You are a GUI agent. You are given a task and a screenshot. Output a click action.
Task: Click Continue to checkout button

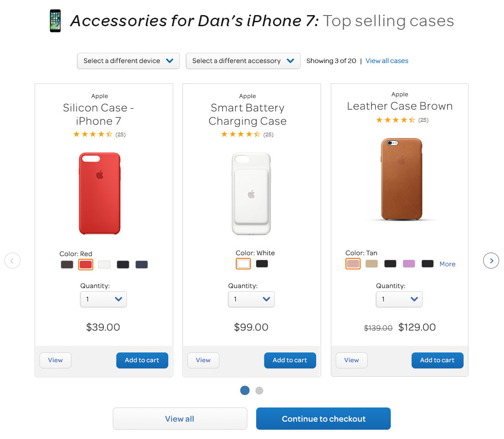tap(323, 419)
